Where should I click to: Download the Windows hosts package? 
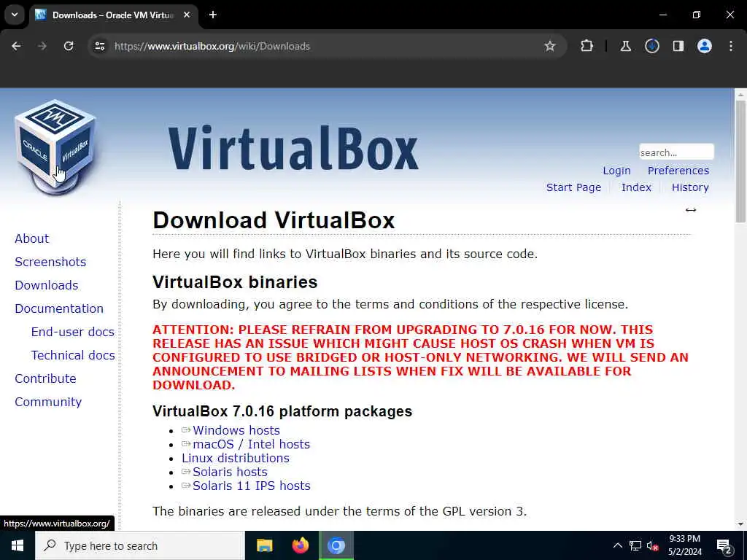[x=236, y=430]
